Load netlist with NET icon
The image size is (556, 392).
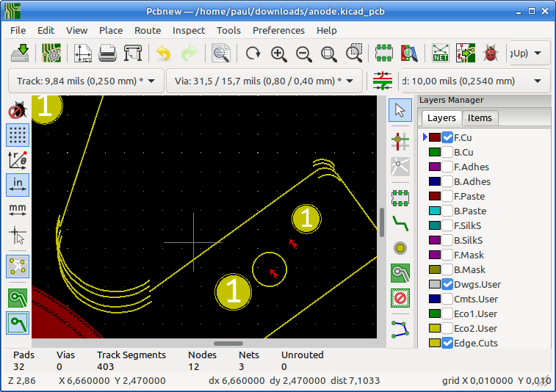[x=440, y=54]
